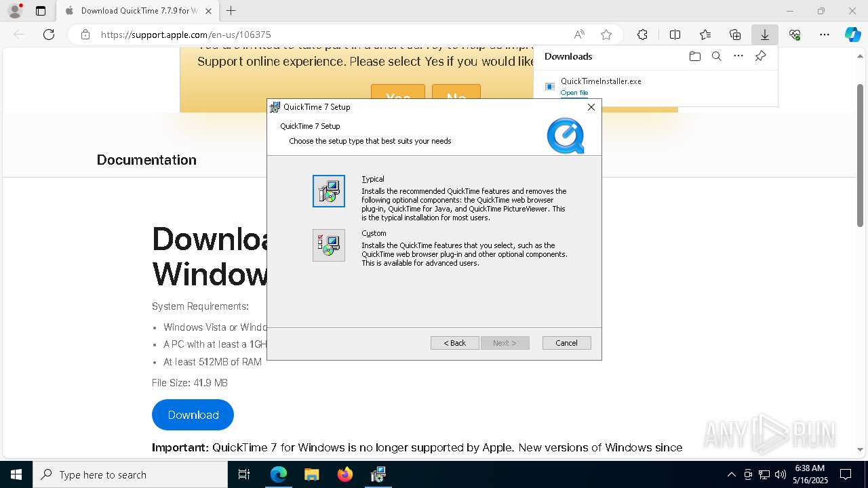The height and width of the screenshot is (488, 868).
Task: Click the QuickTimeInstaller.exe file icon
Action: coord(550,86)
